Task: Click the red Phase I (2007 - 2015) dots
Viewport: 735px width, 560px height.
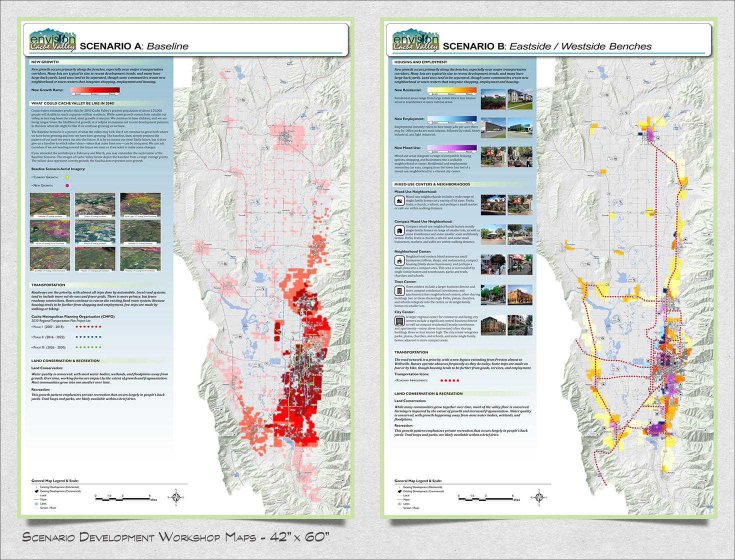Action: click(x=88, y=326)
